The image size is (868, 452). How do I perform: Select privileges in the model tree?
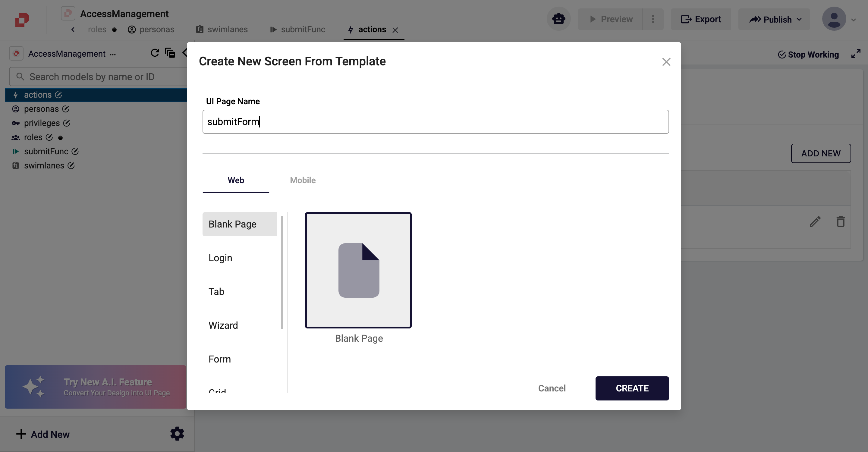click(x=42, y=123)
